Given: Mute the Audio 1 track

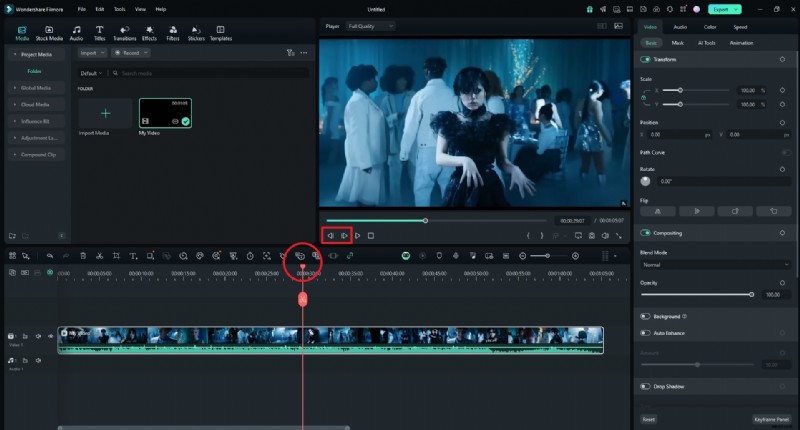Looking at the screenshot, I should point(38,360).
